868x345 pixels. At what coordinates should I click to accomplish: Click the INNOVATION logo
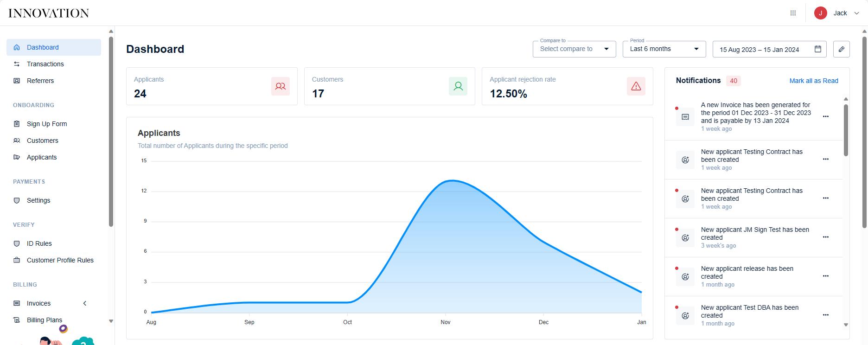tap(49, 13)
